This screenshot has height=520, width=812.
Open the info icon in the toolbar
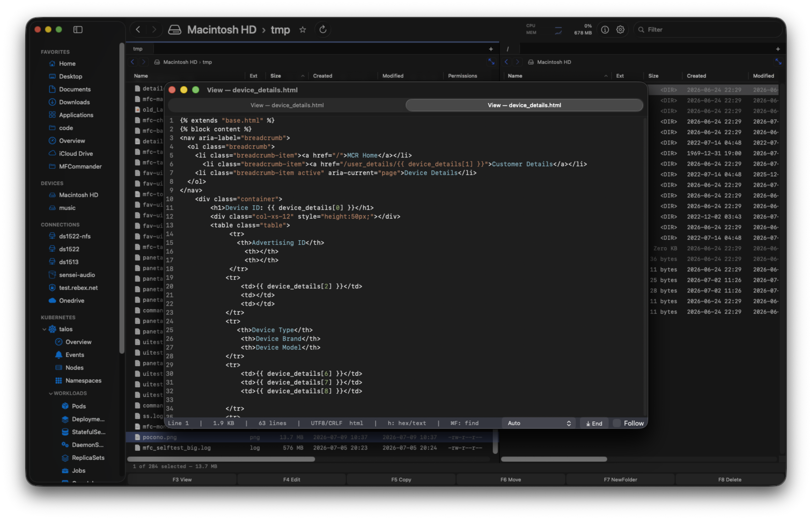click(x=605, y=29)
